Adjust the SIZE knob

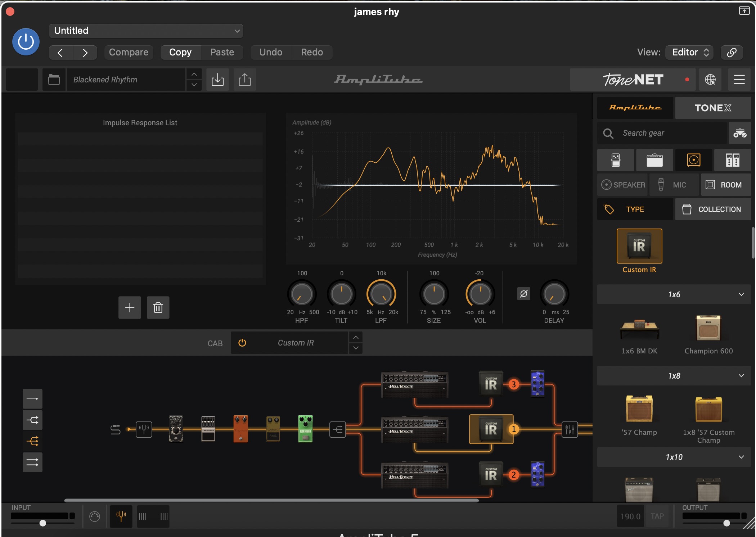(x=434, y=294)
